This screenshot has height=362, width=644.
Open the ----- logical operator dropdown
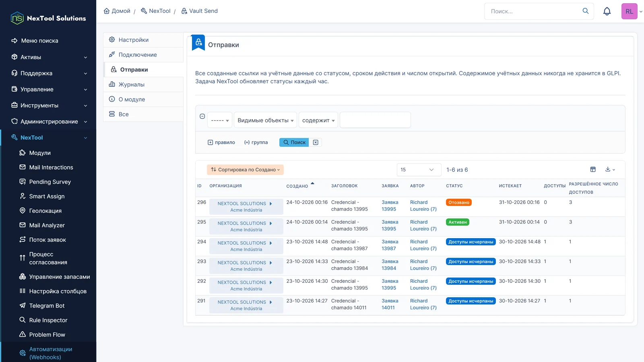(220, 120)
